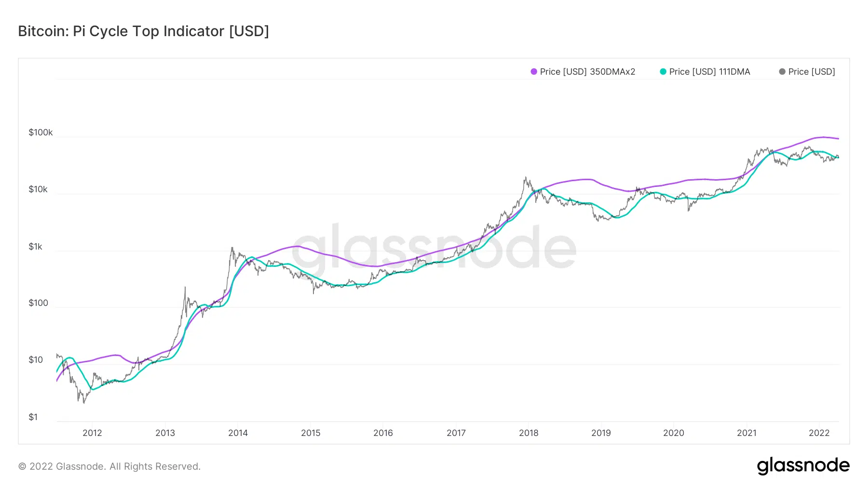The image size is (868, 488).
Task: Select the 2020 x-axis label
Action: 673,433
